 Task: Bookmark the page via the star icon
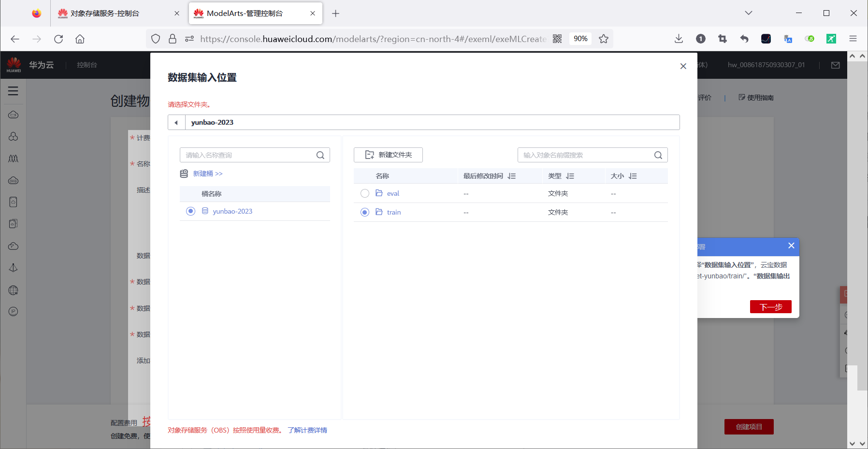pyautogui.click(x=604, y=39)
